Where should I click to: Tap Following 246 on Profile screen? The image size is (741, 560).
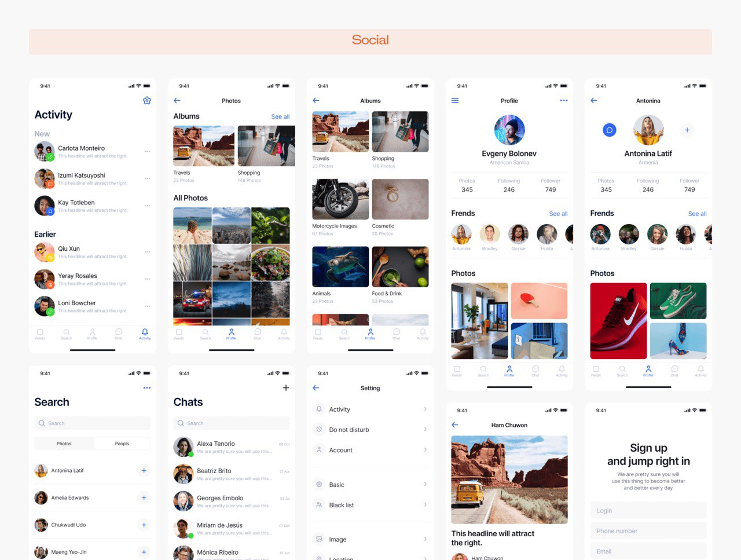pyautogui.click(x=509, y=185)
